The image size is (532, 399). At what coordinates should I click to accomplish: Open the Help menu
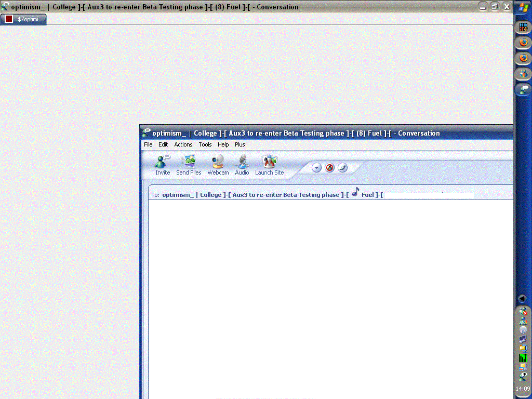223,144
